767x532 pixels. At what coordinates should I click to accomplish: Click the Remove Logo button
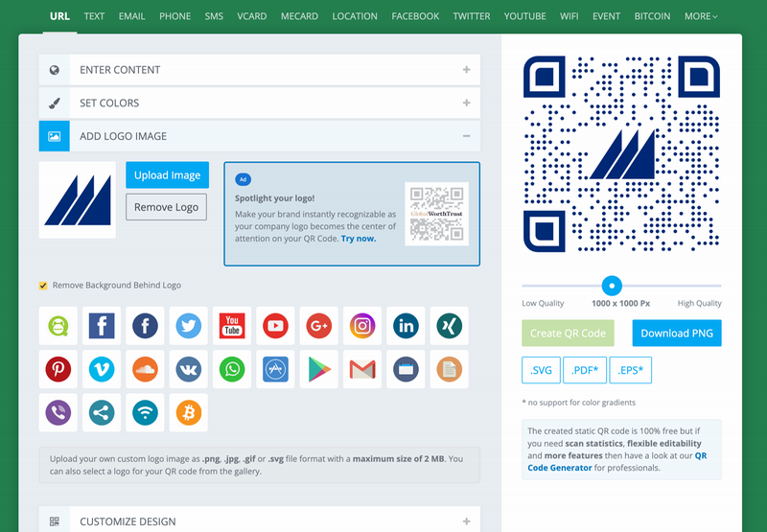[x=166, y=207]
